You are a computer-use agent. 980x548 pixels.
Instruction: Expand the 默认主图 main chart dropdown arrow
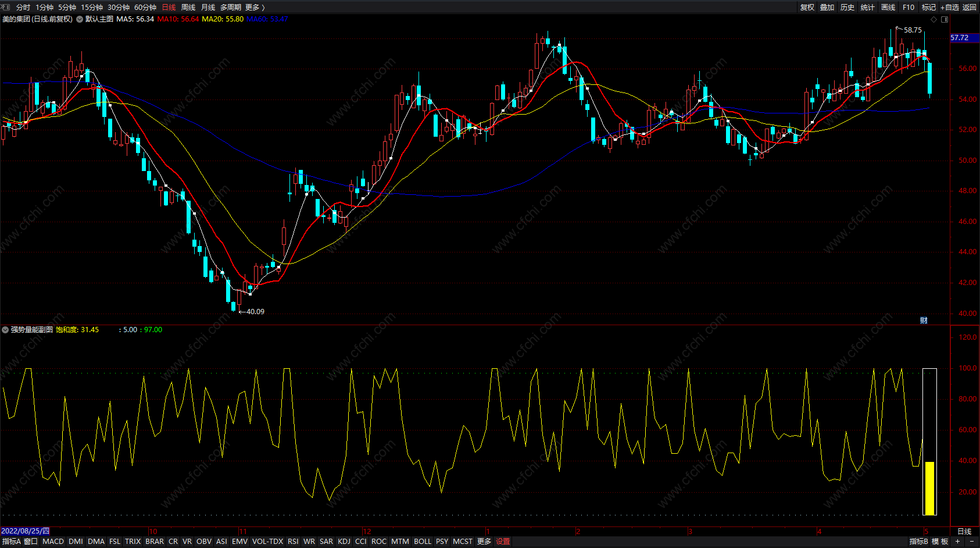(x=80, y=19)
